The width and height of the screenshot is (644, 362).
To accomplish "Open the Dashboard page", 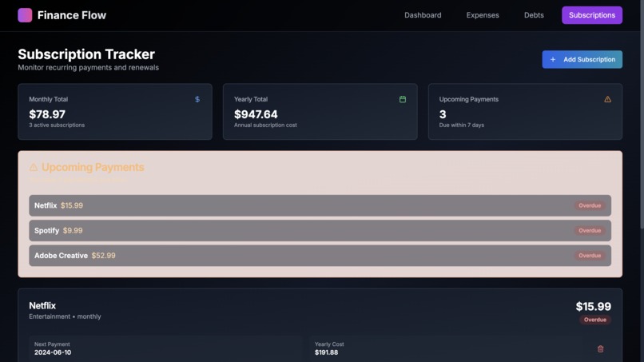I will point(423,15).
